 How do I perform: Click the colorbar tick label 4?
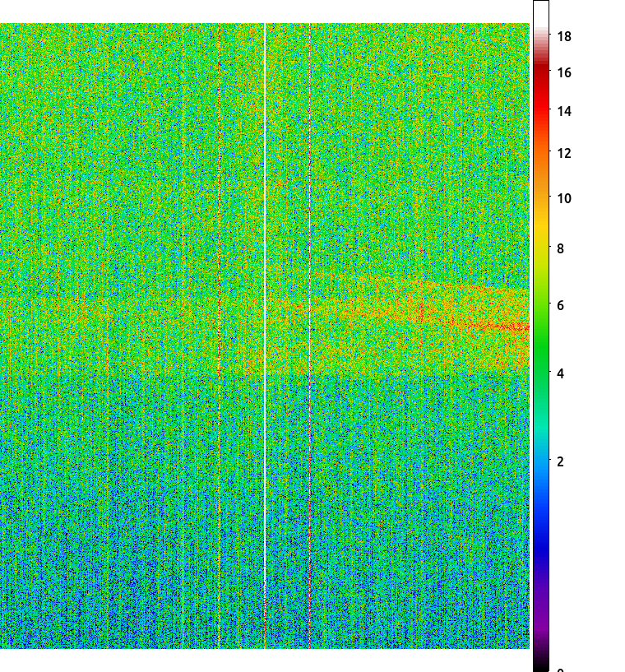(x=560, y=373)
